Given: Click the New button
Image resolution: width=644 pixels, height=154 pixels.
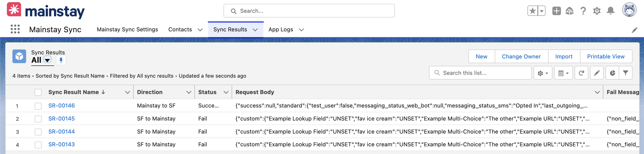Looking at the screenshot, I should coord(481,57).
